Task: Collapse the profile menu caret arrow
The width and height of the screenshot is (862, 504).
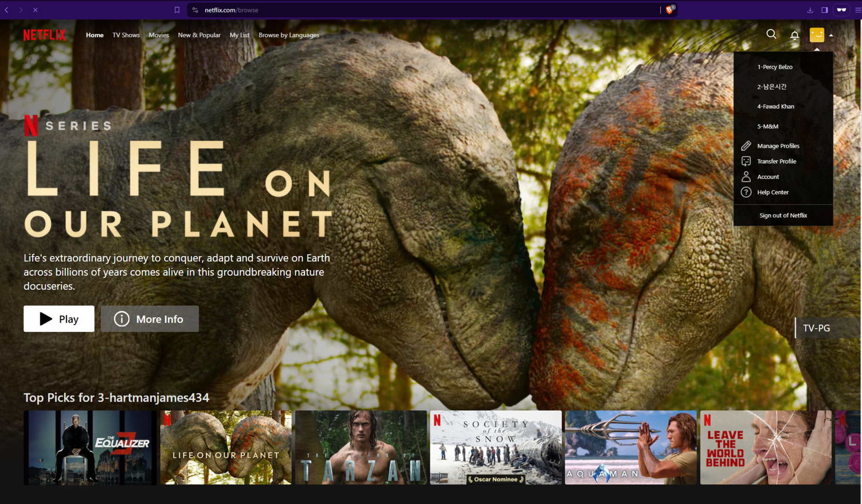Action: pos(831,35)
